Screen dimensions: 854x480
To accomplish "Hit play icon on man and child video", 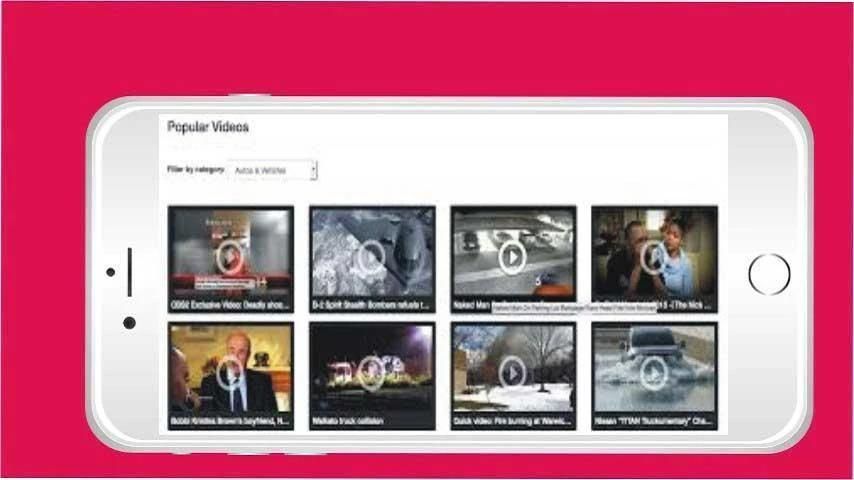I will click(x=654, y=257).
